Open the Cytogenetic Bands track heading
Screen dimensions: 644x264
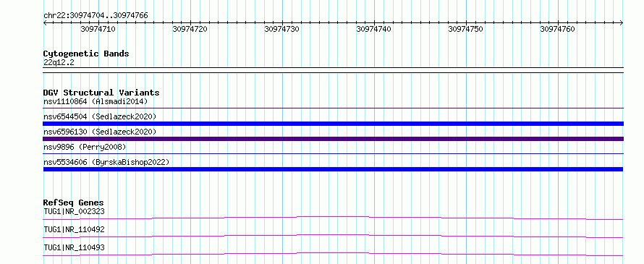pos(86,54)
